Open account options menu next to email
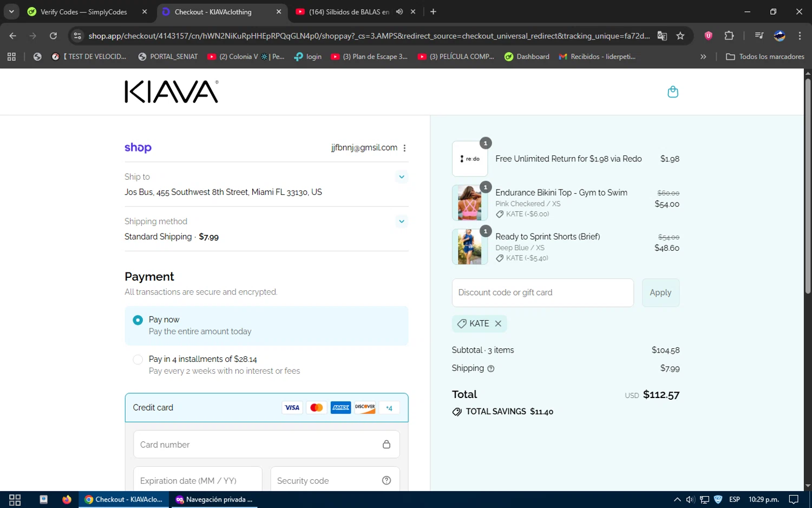Screen dimensions: 812x508 (x=404, y=148)
